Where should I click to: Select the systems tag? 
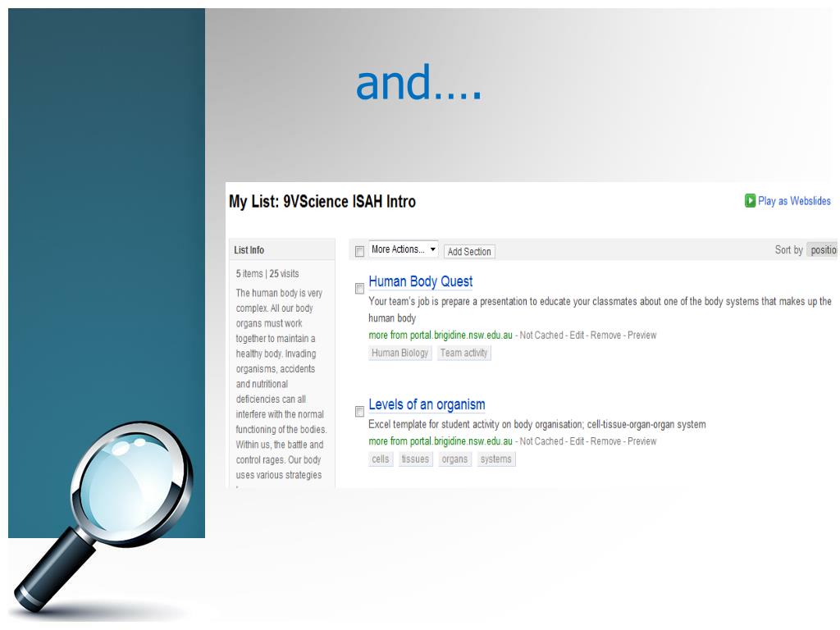point(496,459)
